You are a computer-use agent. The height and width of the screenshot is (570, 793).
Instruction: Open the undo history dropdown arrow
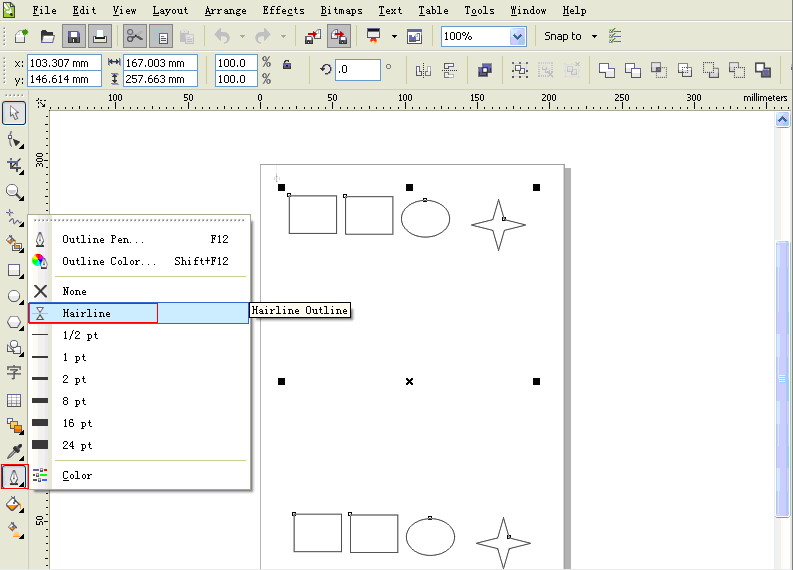coord(242,36)
